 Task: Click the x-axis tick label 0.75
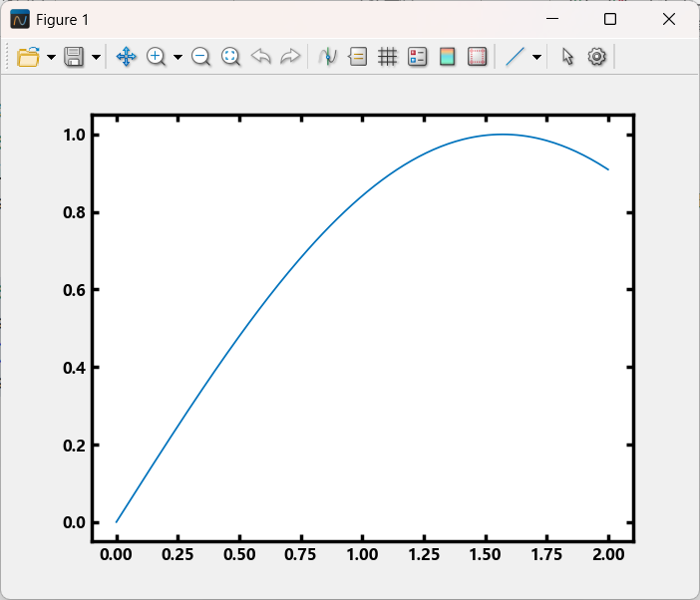pyautogui.click(x=300, y=554)
